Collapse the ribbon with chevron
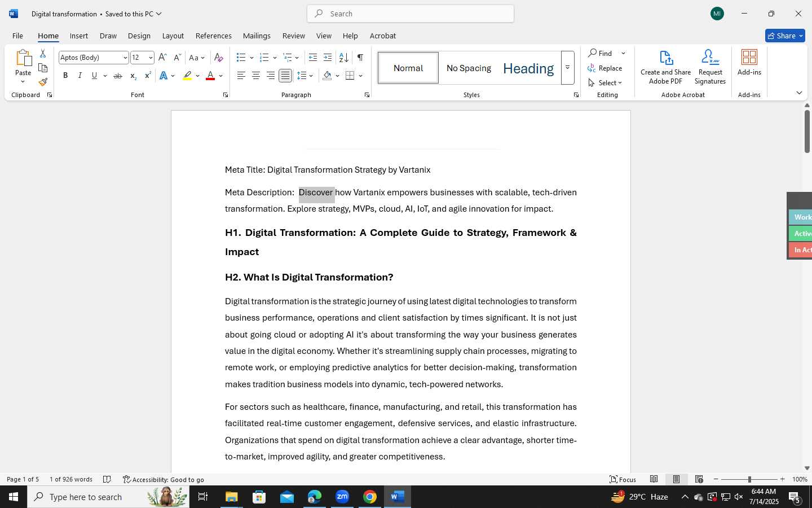Viewport: 812px width, 508px height. (x=799, y=93)
